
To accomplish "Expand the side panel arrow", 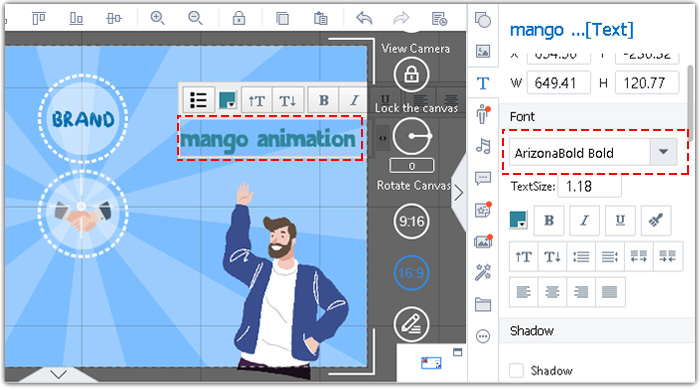I will (458, 194).
